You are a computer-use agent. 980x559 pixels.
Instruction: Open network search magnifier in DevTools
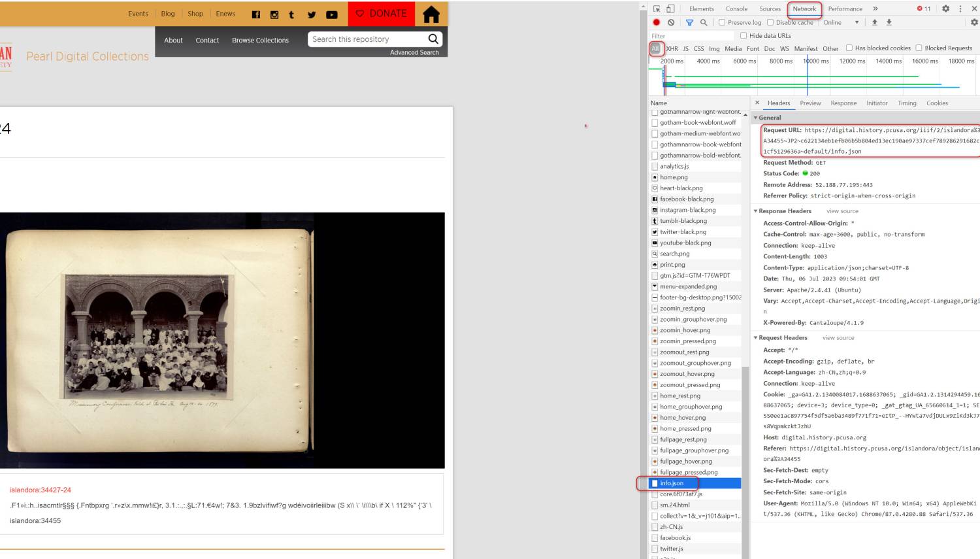[x=704, y=22]
